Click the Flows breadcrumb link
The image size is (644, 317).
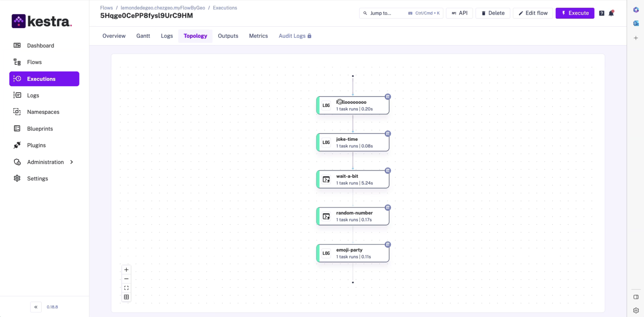(x=106, y=8)
